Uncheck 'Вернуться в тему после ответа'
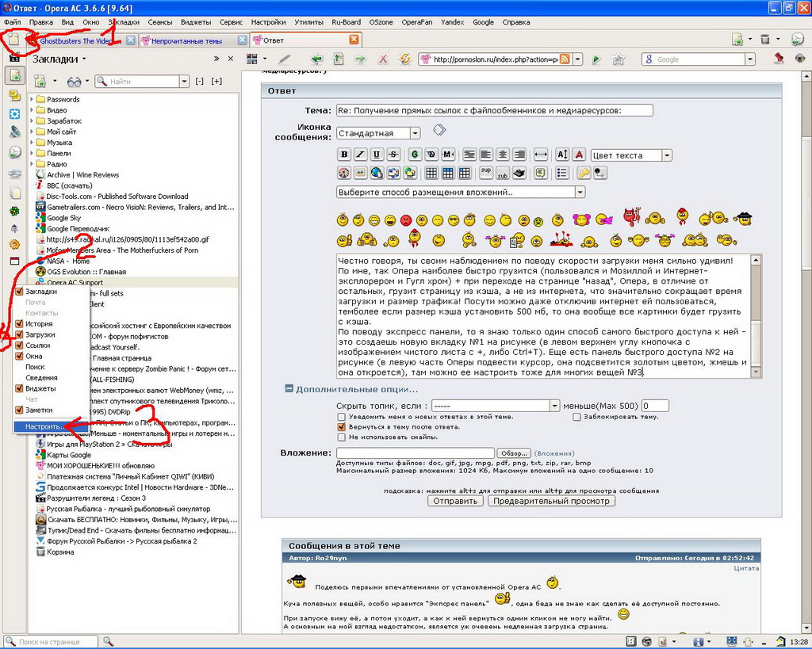Image resolution: width=812 pixels, height=649 pixels. (x=341, y=427)
